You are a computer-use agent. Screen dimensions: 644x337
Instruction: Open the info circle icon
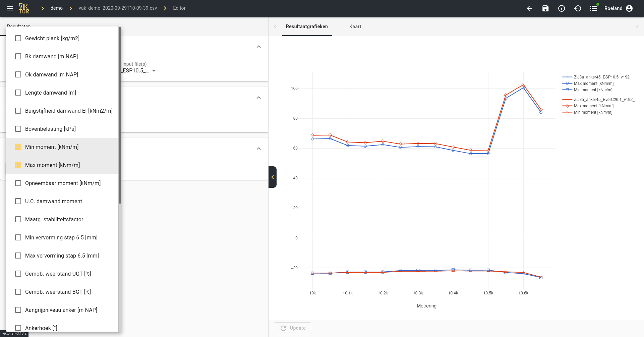point(562,8)
